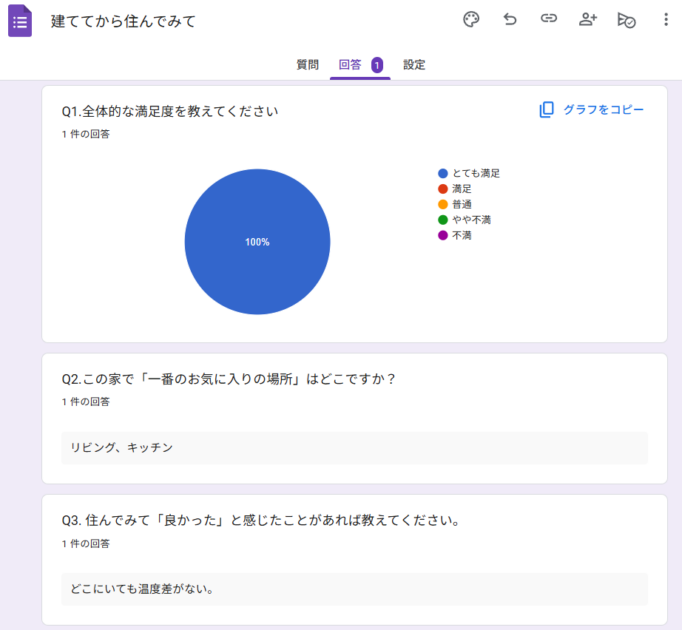Click the グラフをコピー button

point(592,110)
